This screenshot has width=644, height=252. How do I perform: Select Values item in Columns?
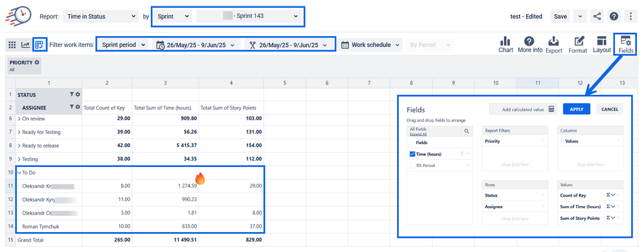click(590, 141)
